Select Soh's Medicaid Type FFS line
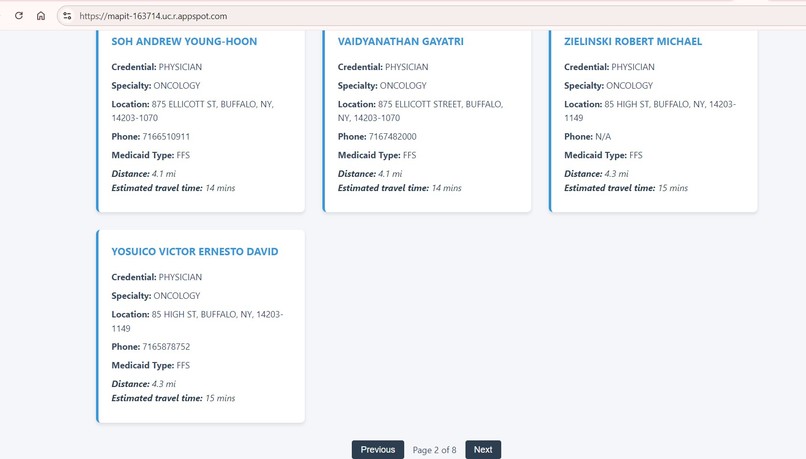 (x=151, y=155)
